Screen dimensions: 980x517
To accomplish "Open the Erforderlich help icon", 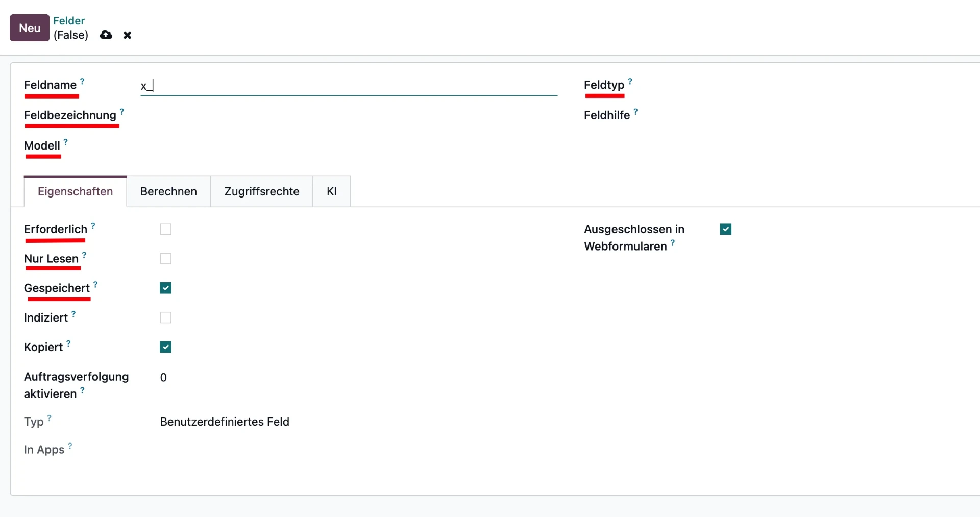I will (92, 225).
